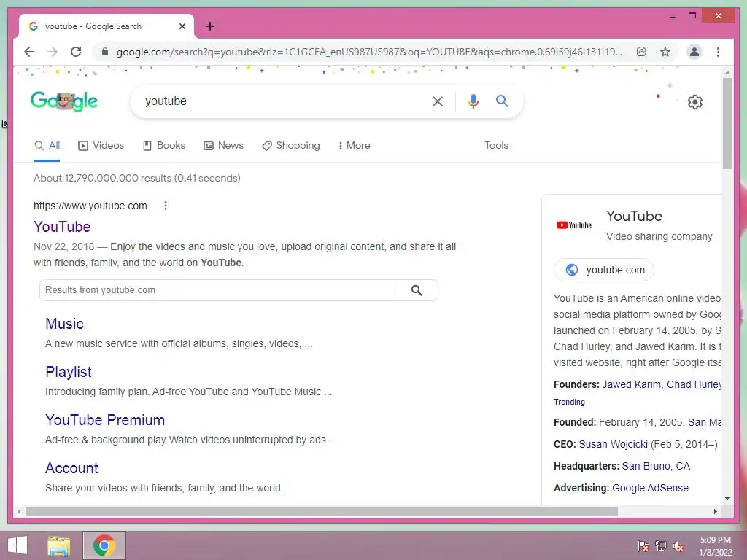Viewport: 747px width, 560px height.
Task: Click the forward navigation arrow
Action: tap(53, 52)
